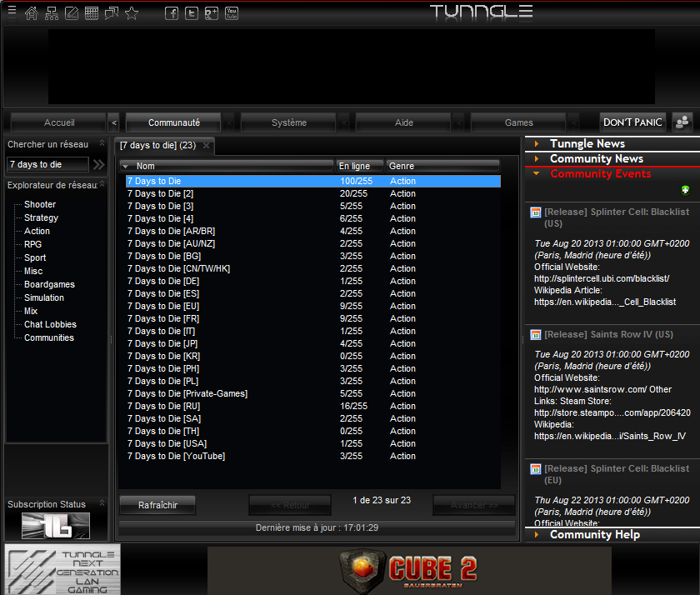700x595 pixels.
Task: Click the users icon beside DON'T PANIC
Action: [x=682, y=122]
